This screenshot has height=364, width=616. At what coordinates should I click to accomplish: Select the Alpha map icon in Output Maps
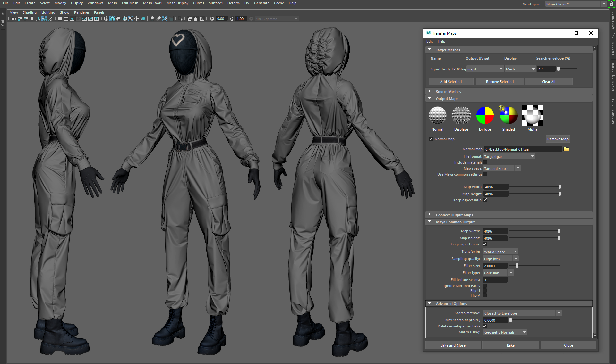pos(532,115)
